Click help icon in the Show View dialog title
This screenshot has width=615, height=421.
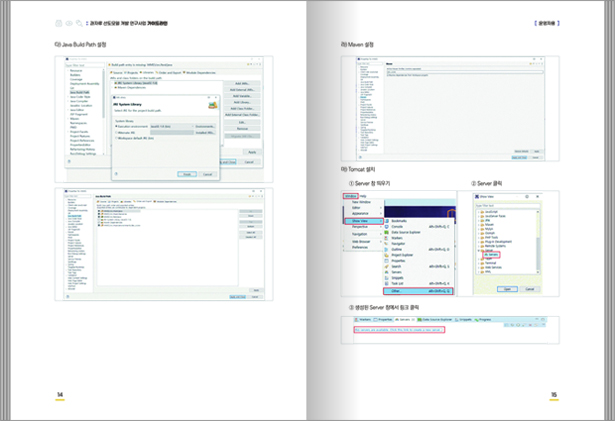pyautogui.click(x=527, y=197)
